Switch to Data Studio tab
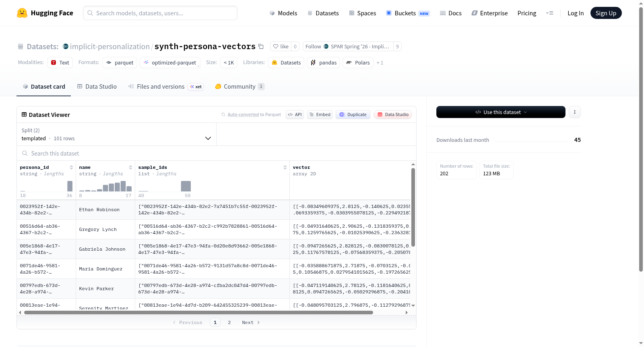Viewport: 644px width, 347px height. tap(97, 86)
